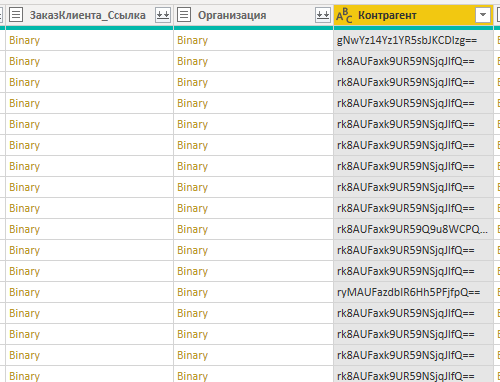Select cell ryMAUFazdbIR6Hh5PFjfpQ==
Viewport: 500px width, 382px height.
(413, 292)
